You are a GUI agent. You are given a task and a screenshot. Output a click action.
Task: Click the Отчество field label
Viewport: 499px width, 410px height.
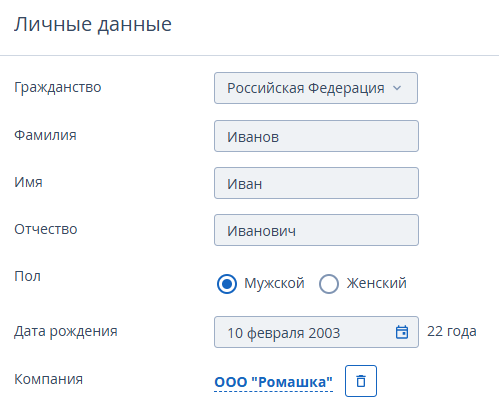coord(46,229)
